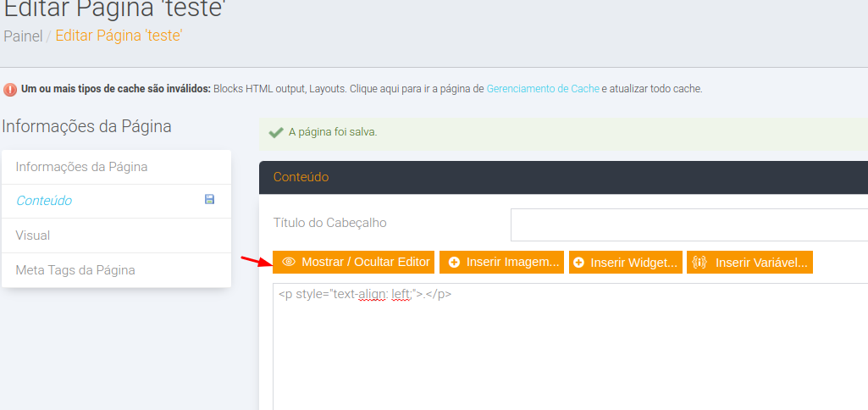Click into the Título do Cabeçalho field
The image size is (868, 410).
[689, 224]
